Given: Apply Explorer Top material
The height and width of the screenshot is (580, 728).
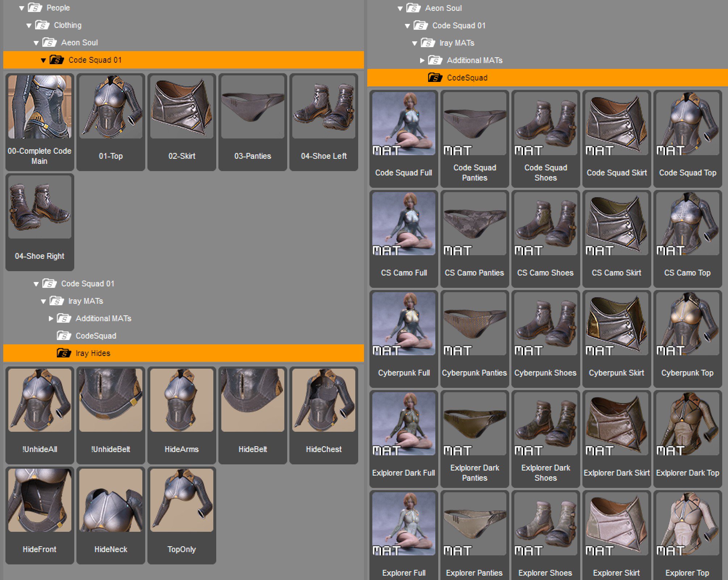Looking at the screenshot, I should (x=688, y=535).
